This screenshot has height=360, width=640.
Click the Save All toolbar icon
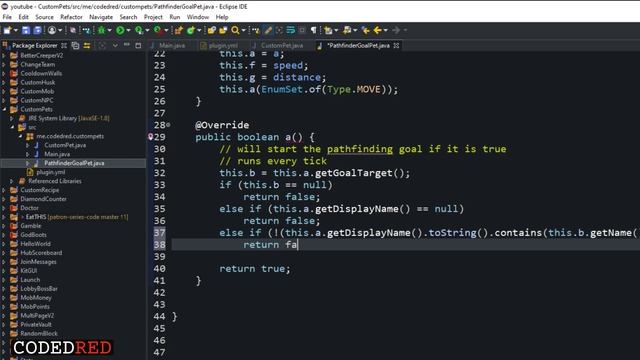pos(38,30)
